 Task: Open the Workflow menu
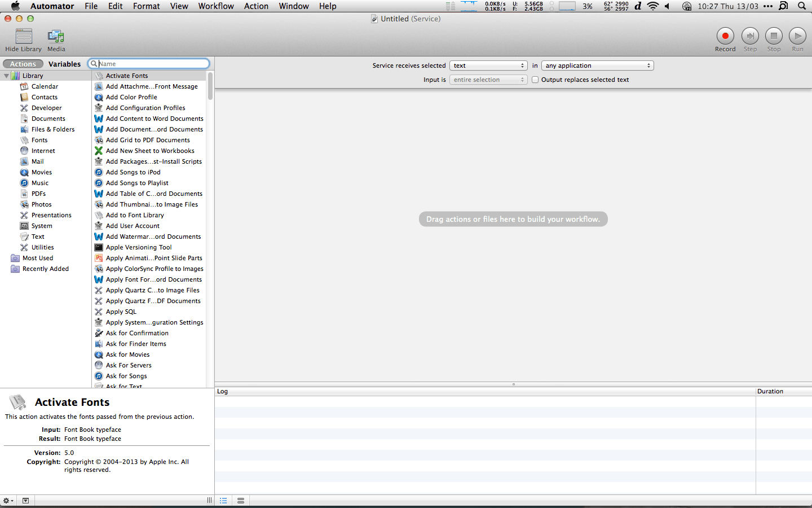click(x=216, y=6)
